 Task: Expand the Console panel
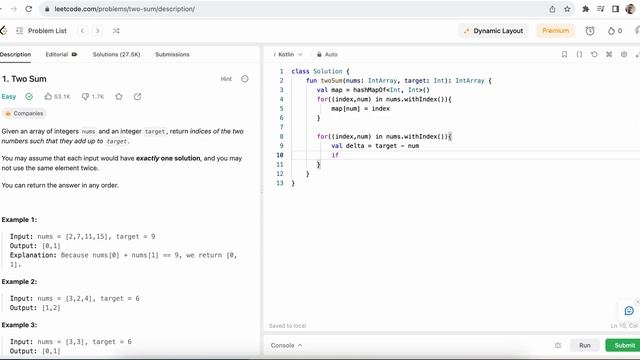287,345
